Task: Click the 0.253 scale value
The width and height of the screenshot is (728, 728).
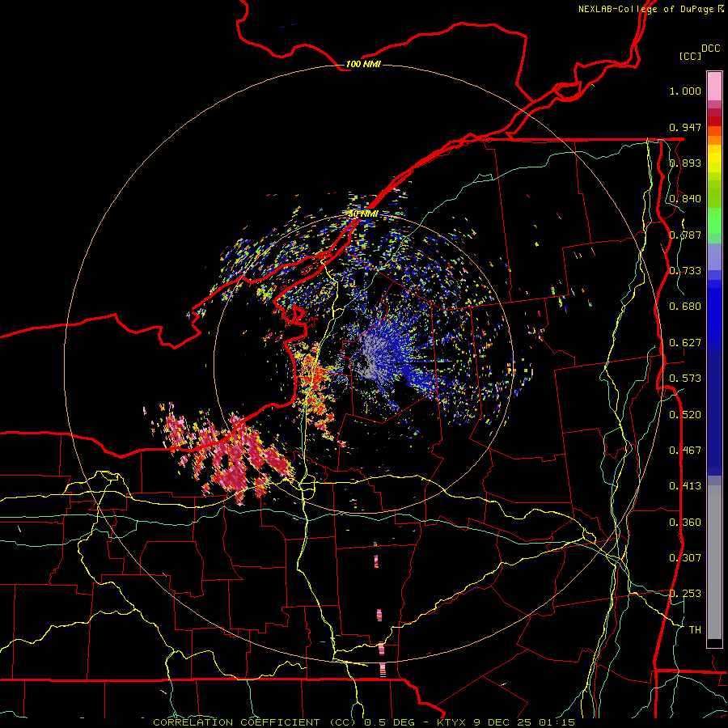Action: (685, 594)
